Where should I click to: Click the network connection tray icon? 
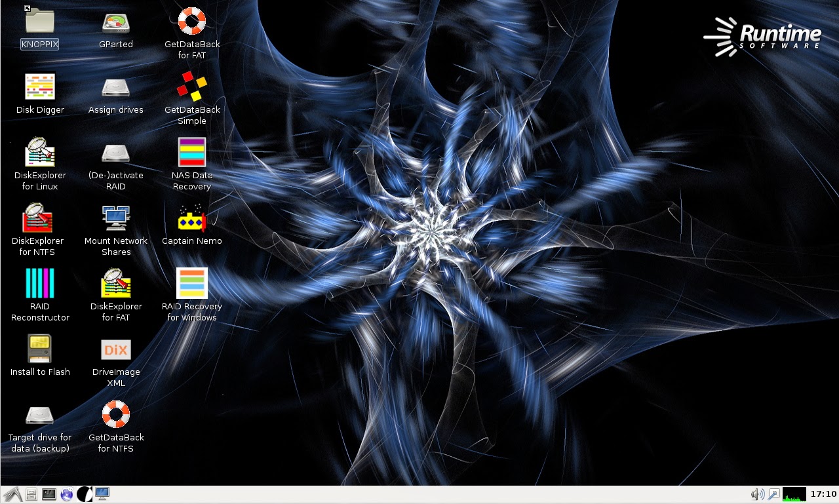[x=774, y=494]
